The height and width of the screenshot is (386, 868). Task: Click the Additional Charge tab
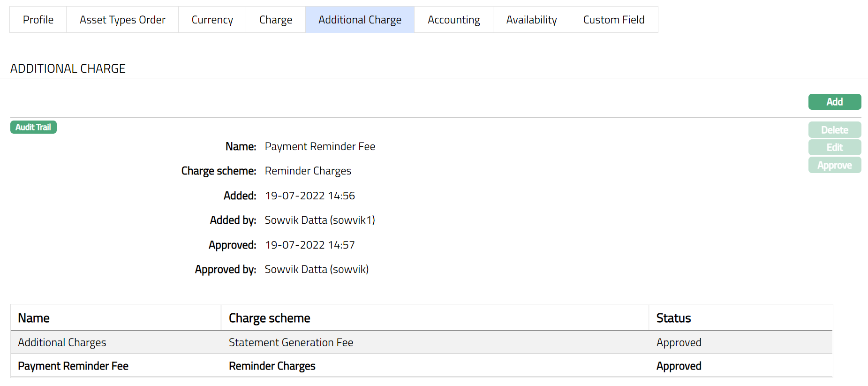pos(360,20)
